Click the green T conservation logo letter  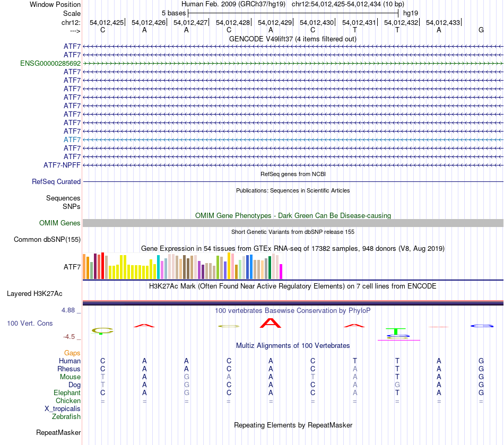396,331
